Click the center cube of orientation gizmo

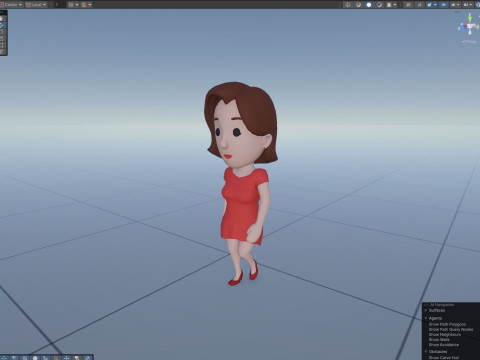pyautogui.click(x=470, y=26)
